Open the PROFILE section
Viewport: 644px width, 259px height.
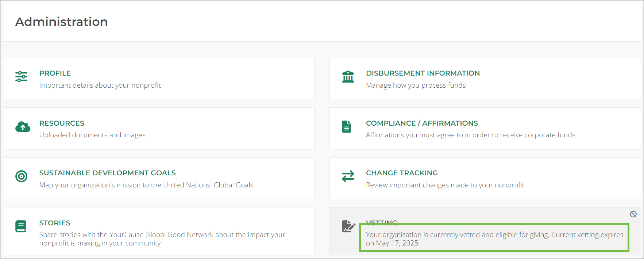(55, 73)
